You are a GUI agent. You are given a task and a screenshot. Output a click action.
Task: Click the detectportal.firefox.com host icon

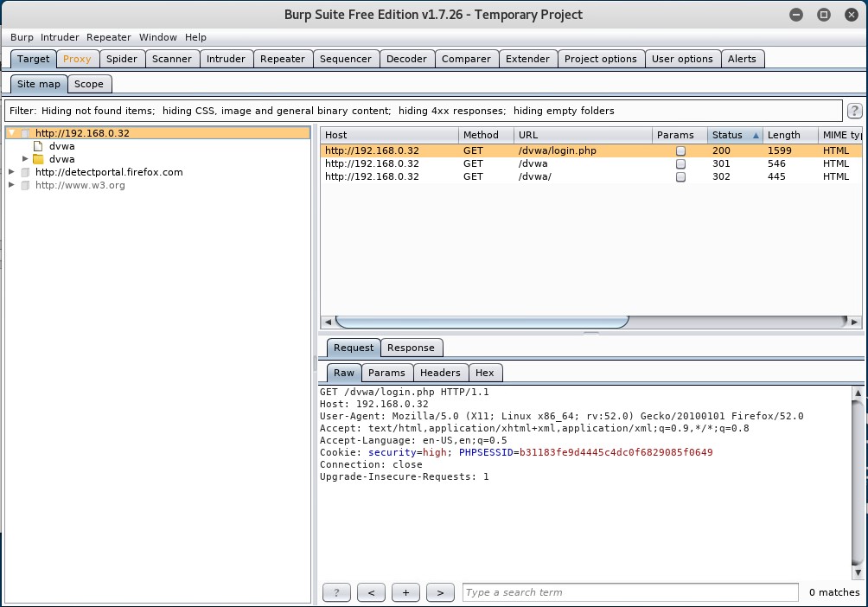click(25, 172)
